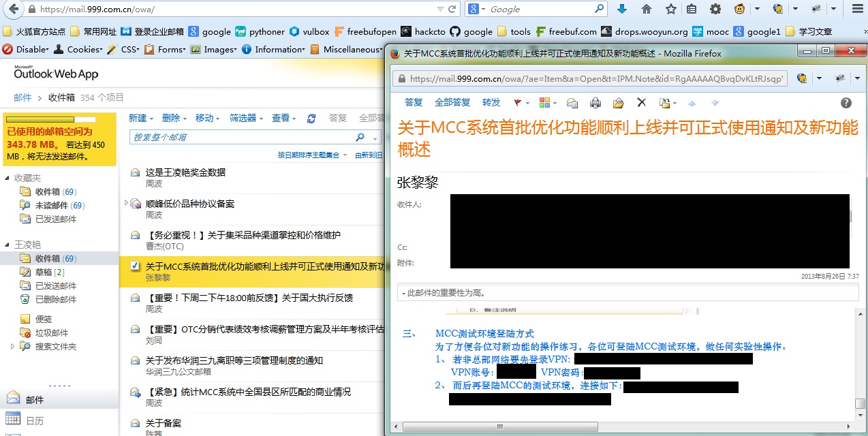Open the Firefox hamburger menu

[x=857, y=10]
